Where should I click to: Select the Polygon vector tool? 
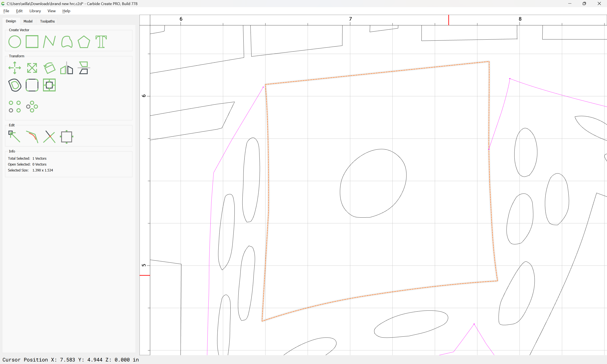pos(84,42)
